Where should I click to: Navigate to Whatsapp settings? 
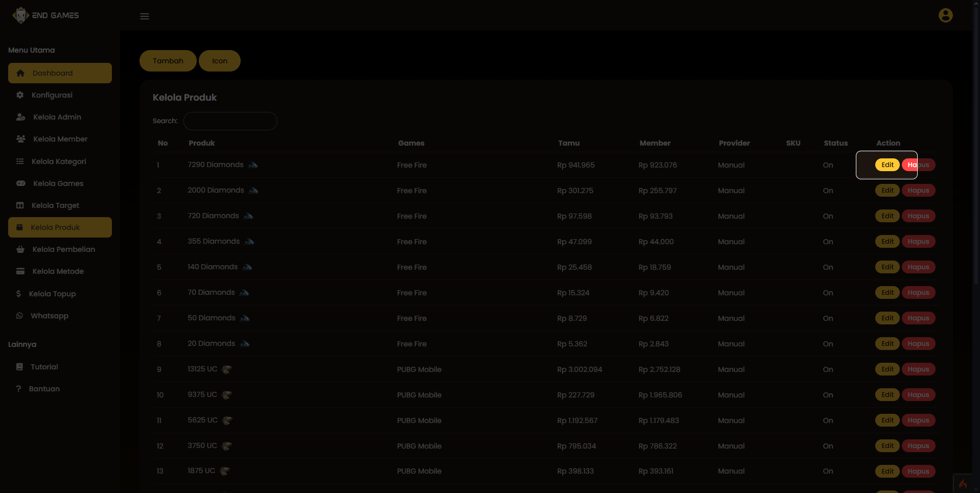tap(60, 316)
